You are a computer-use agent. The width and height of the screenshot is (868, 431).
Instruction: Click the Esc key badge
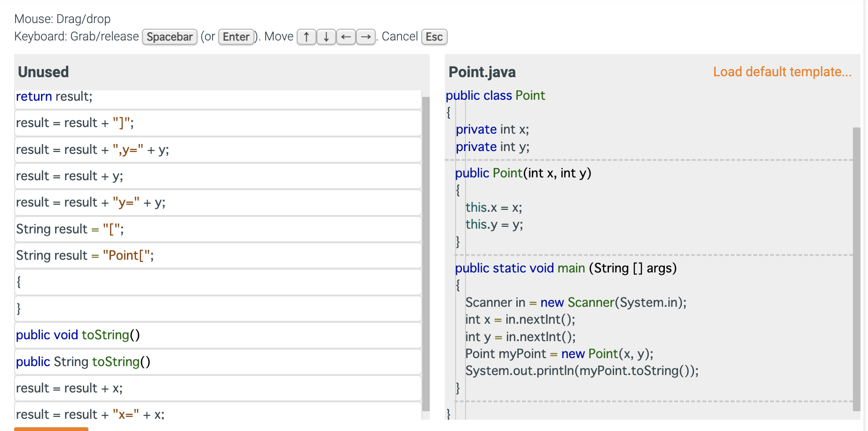pyautogui.click(x=434, y=37)
